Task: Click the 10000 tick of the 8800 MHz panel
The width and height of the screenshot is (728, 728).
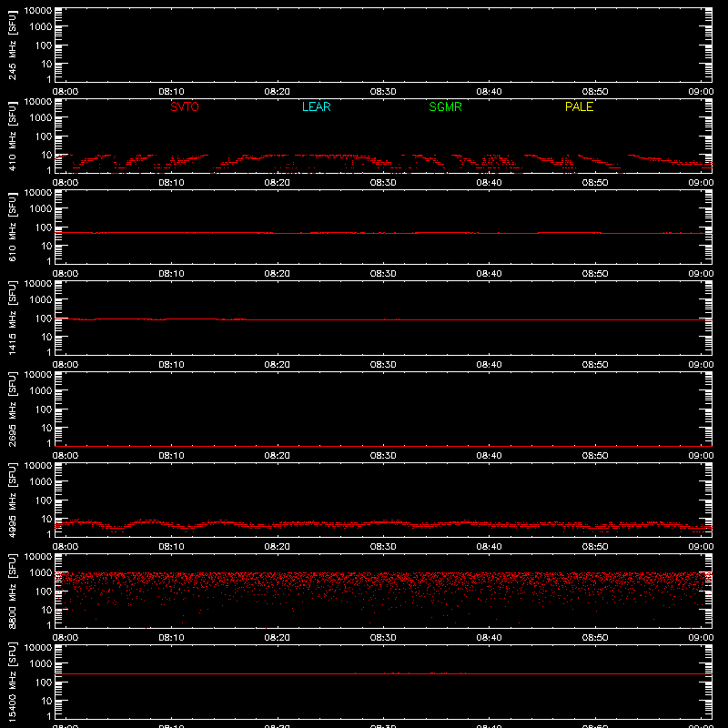Action: pos(38,557)
